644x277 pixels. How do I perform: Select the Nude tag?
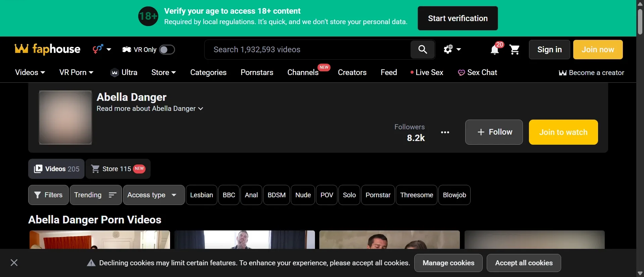(303, 195)
